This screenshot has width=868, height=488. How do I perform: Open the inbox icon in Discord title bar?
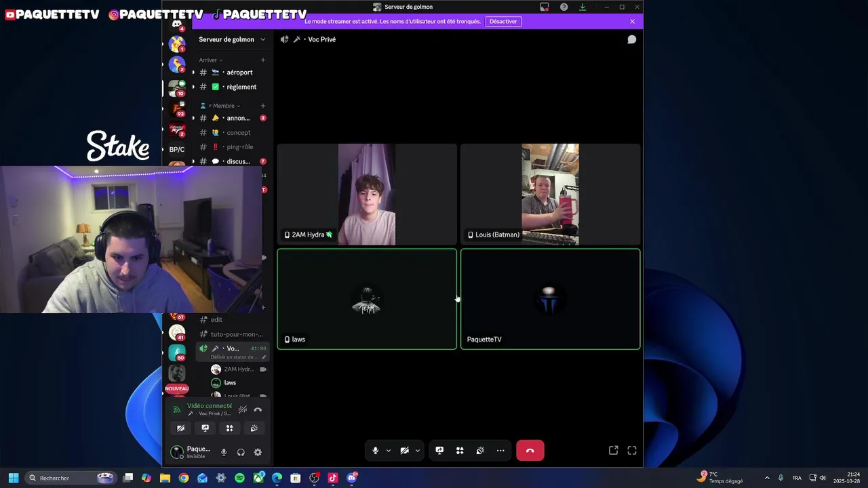coord(545,7)
